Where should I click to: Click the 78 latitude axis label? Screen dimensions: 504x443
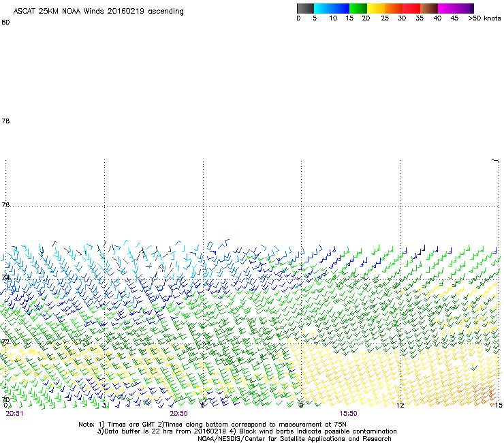(x=5, y=121)
